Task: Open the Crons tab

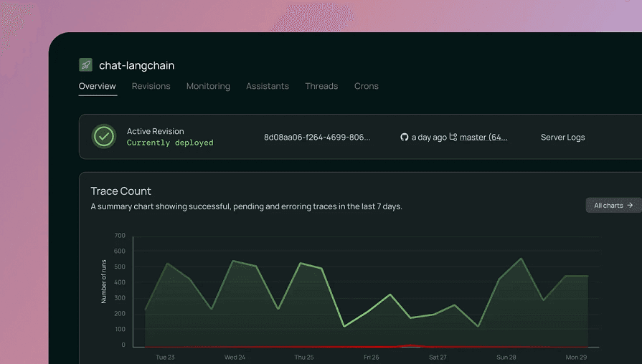Action: (x=366, y=86)
